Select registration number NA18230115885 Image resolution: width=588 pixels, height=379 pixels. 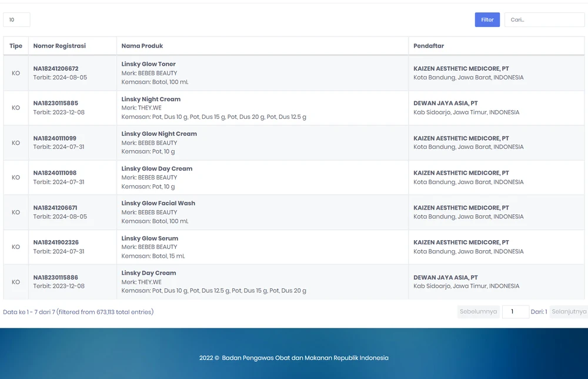tap(55, 103)
